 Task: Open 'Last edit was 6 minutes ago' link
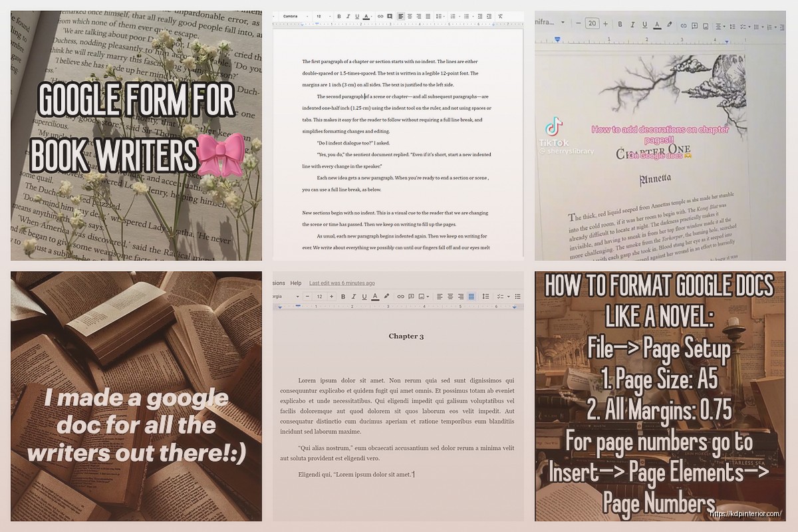pos(342,283)
